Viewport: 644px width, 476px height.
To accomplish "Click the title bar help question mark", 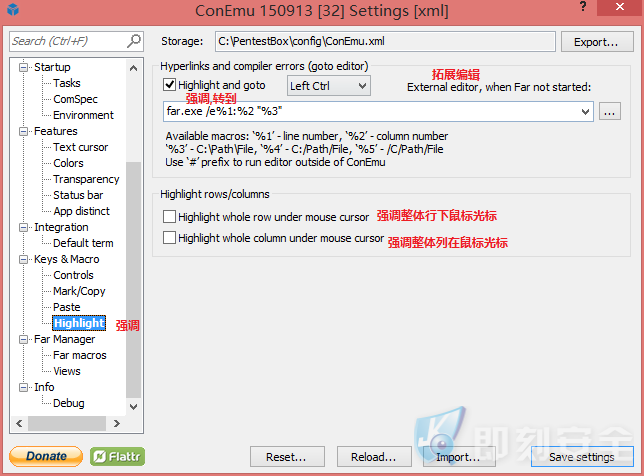I will point(582,7).
